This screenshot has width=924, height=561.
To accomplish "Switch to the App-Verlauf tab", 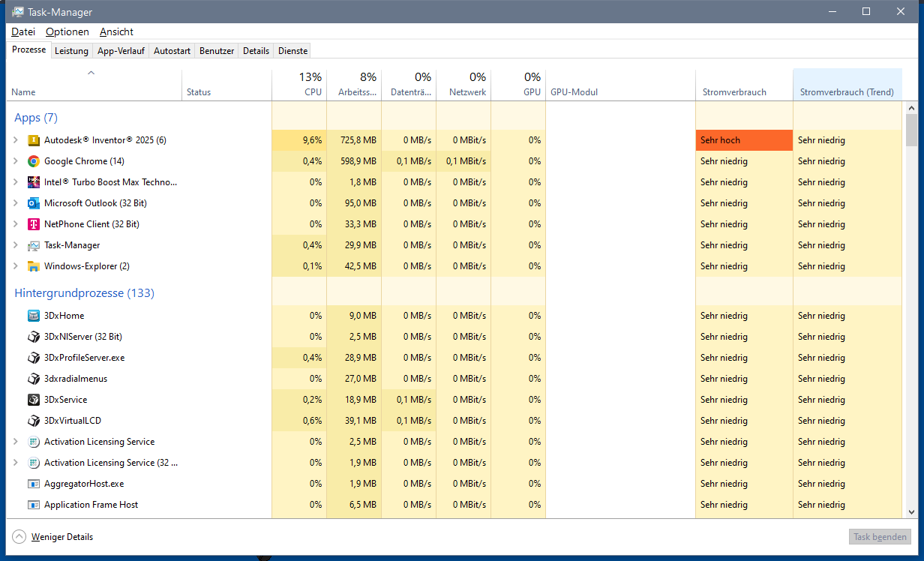I will click(121, 51).
